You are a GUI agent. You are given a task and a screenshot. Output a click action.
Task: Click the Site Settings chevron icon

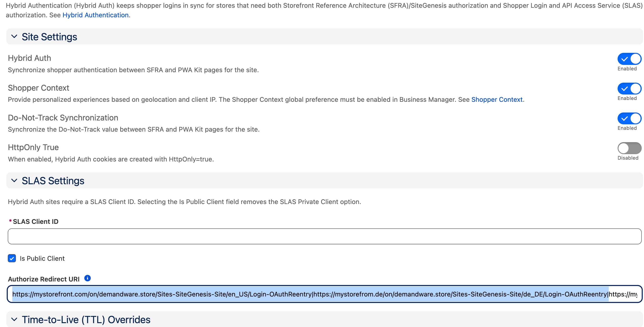14,36
